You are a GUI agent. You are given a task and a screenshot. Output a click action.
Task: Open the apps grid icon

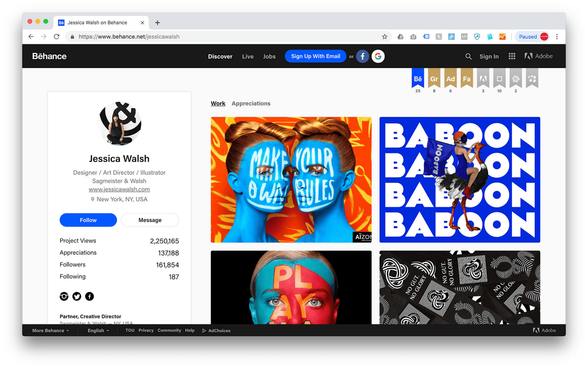(512, 56)
